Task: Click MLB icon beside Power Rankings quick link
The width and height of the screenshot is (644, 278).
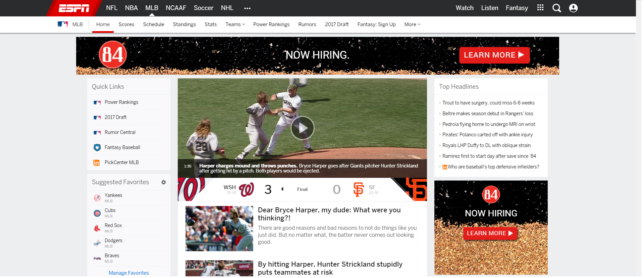Action: click(97, 102)
